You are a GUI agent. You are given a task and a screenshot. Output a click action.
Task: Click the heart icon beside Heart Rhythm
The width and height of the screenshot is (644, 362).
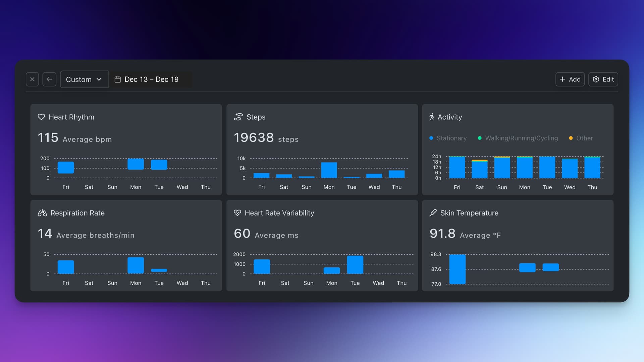(x=41, y=117)
